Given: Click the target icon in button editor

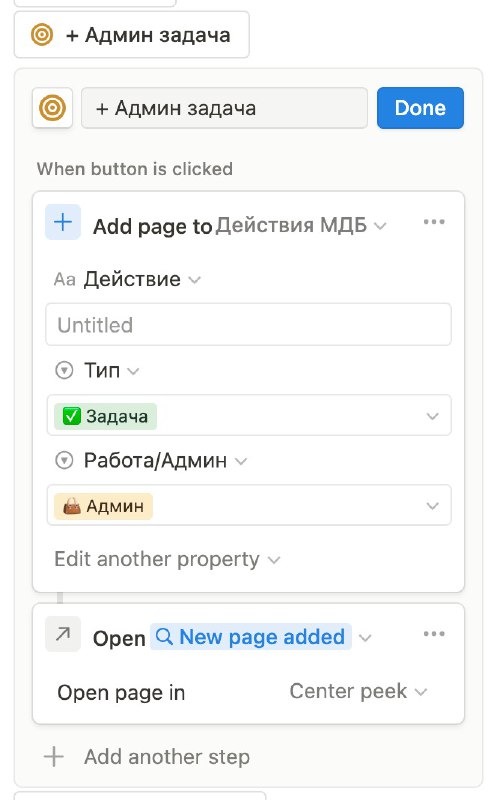Looking at the screenshot, I should [53, 108].
